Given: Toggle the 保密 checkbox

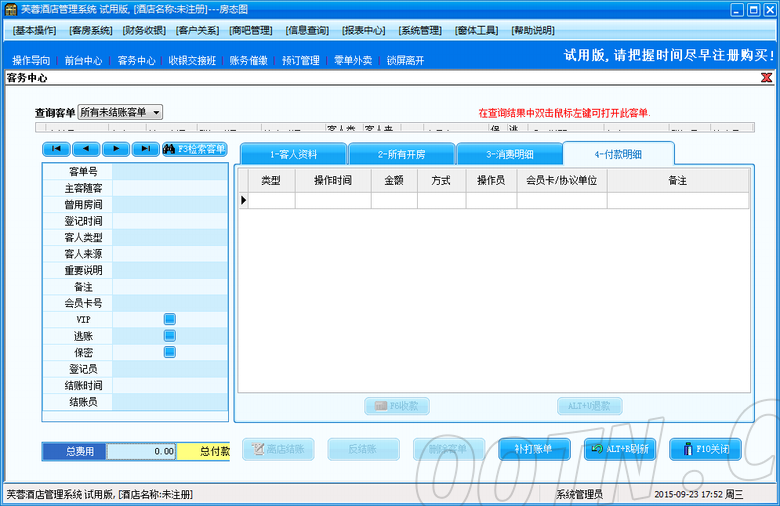Looking at the screenshot, I should click(170, 352).
